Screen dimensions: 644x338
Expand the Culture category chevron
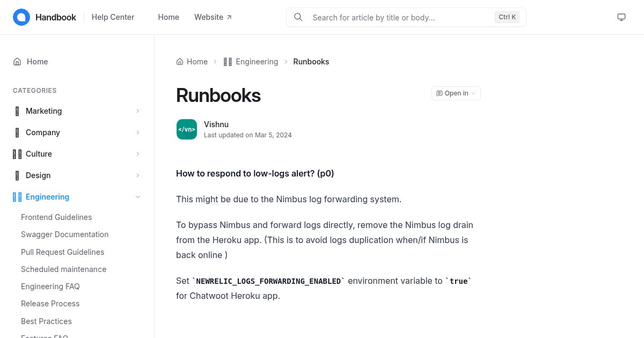[138, 154]
